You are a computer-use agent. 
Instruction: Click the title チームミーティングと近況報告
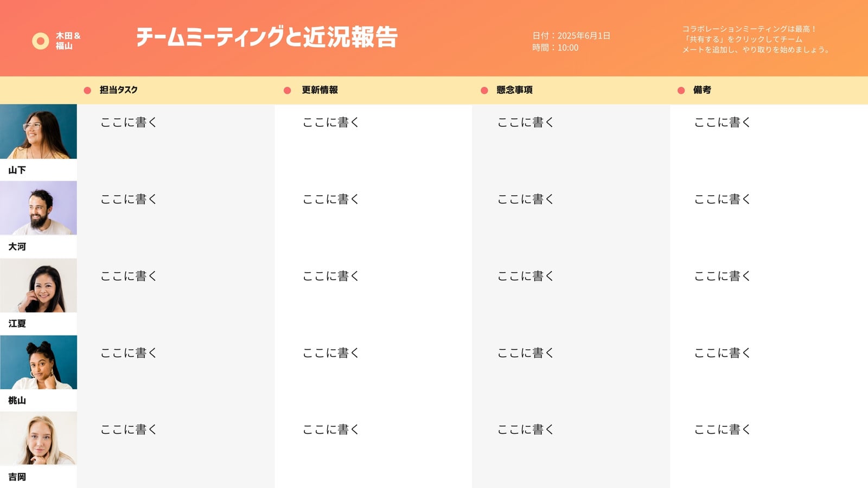[x=267, y=37]
